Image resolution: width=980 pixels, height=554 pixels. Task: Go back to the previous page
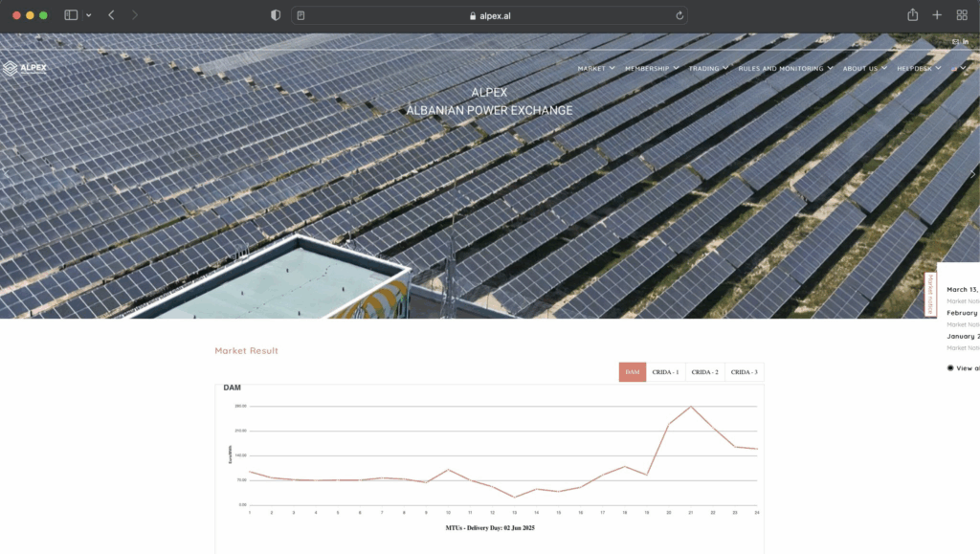pyautogui.click(x=111, y=15)
